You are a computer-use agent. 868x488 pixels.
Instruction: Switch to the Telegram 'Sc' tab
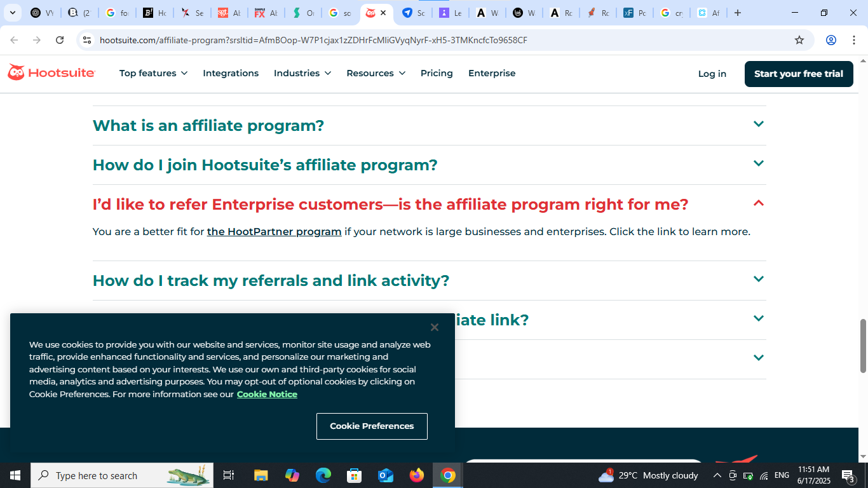(413, 13)
